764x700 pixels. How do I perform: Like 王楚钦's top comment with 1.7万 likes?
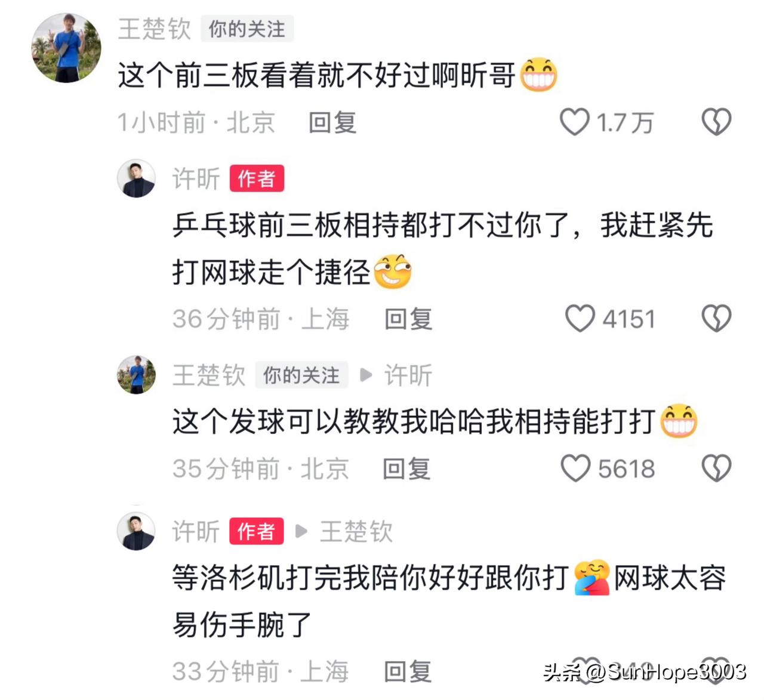pos(574,122)
